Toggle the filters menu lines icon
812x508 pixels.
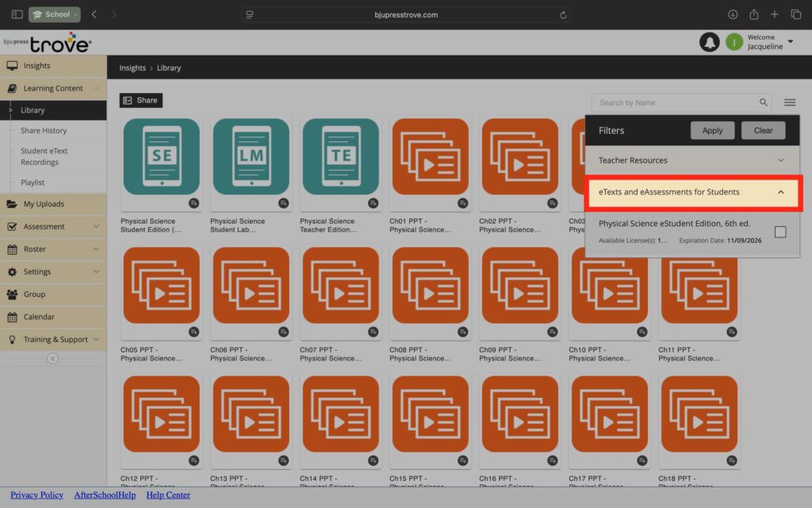click(790, 102)
